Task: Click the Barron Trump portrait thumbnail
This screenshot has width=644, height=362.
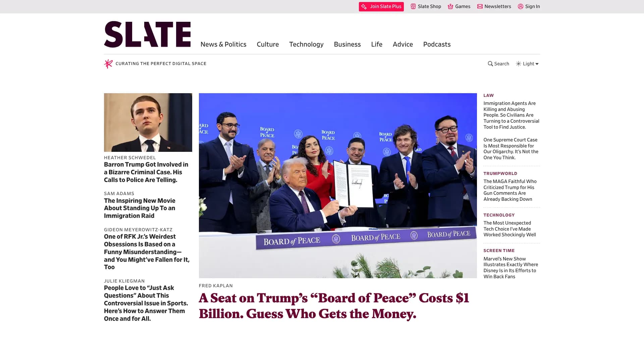Action: tap(148, 122)
